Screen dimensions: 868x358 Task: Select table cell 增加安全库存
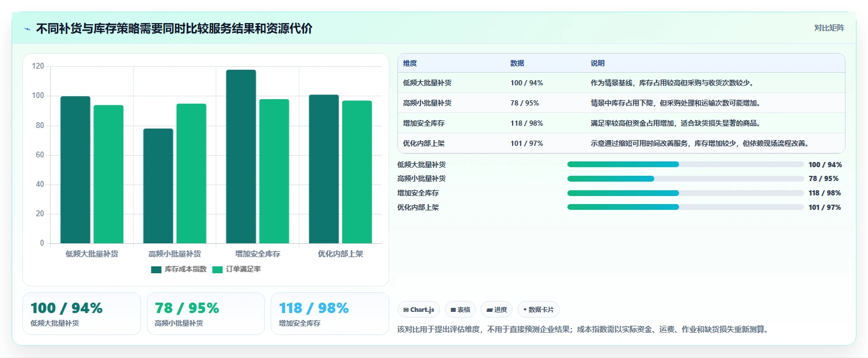tap(424, 123)
